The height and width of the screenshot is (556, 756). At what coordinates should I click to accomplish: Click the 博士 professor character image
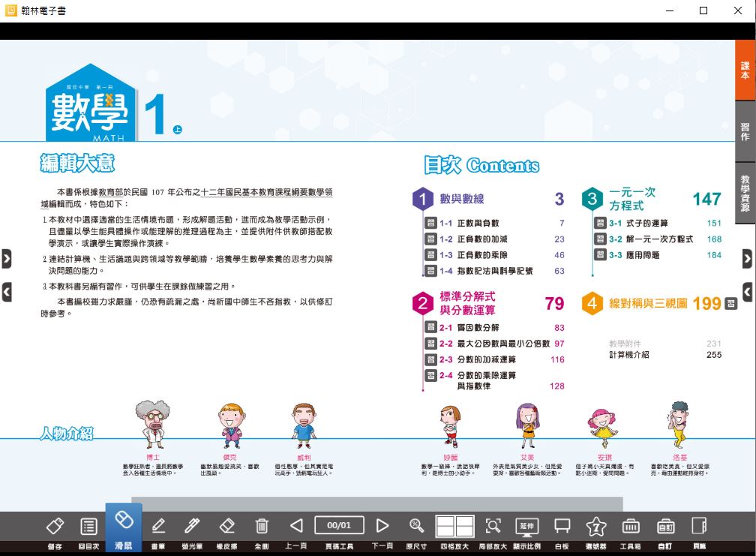(153, 425)
